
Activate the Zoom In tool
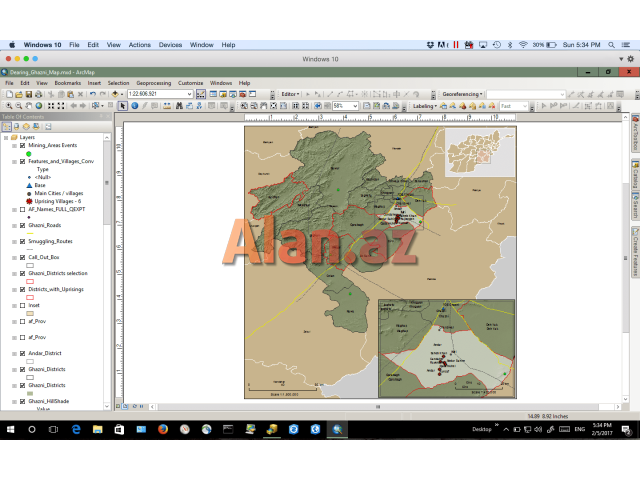coord(7,106)
